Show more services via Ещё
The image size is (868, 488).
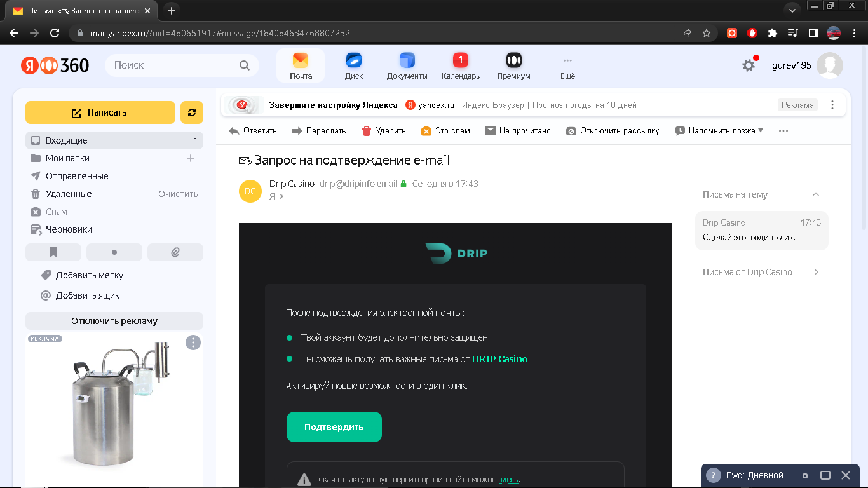pyautogui.click(x=567, y=66)
